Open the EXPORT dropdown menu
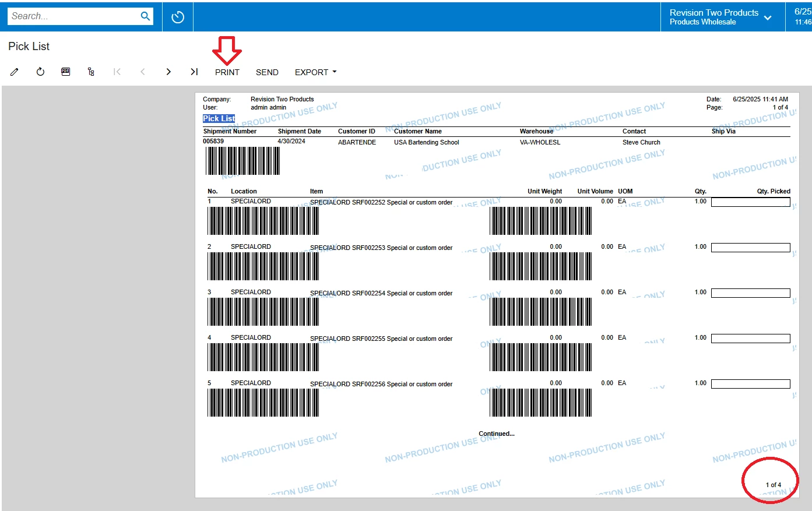Image resolution: width=812 pixels, height=511 pixels. pyautogui.click(x=315, y=72)
